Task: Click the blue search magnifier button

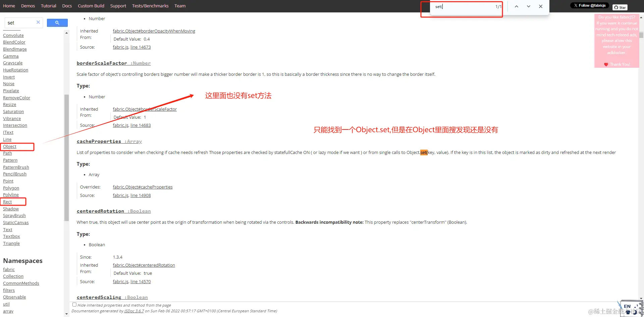Action: pos(57,22)
